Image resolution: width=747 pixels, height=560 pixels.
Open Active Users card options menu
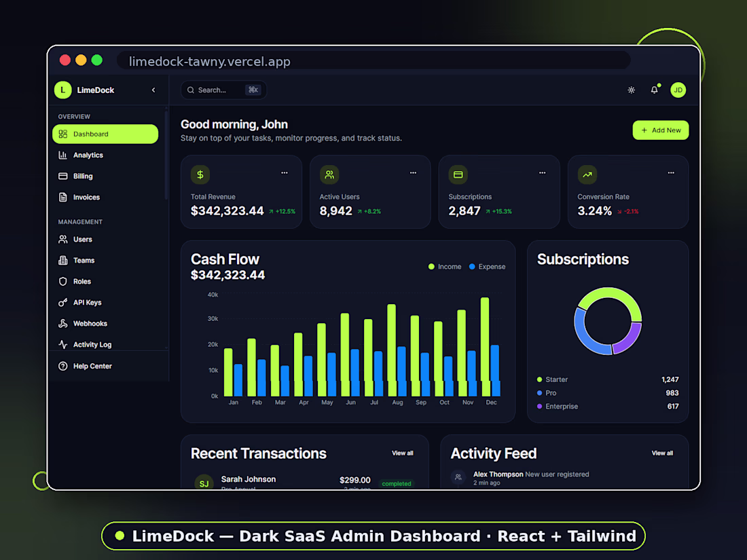[x=413, y=173]
